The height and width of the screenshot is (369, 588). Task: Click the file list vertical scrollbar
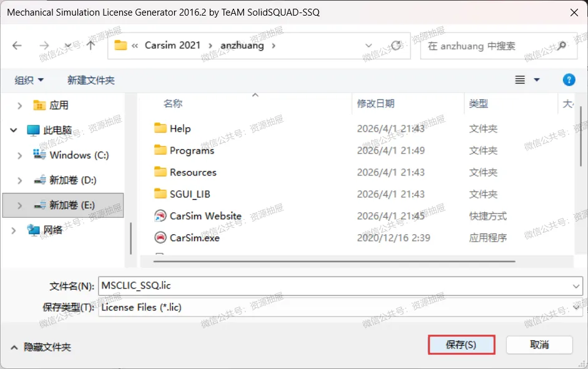click(581, 137)
